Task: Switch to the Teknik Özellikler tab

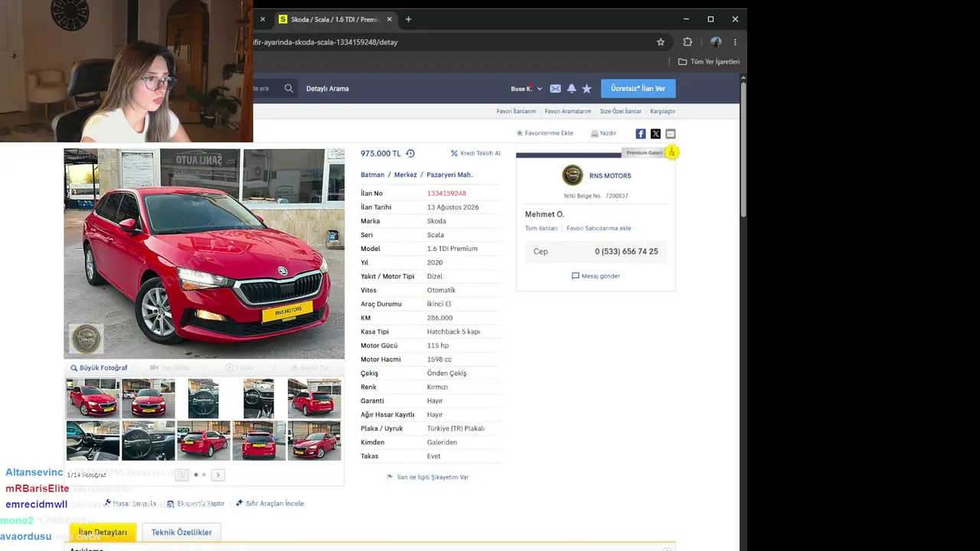Action: [181, 533]
